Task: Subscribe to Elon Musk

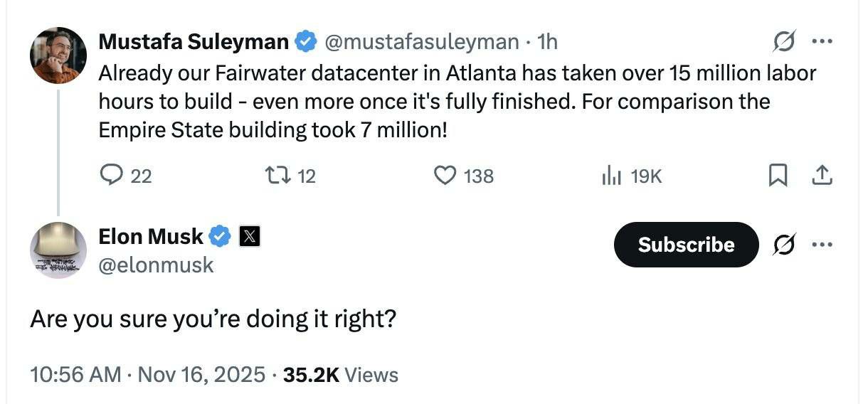Action: (x=686, y=245)
